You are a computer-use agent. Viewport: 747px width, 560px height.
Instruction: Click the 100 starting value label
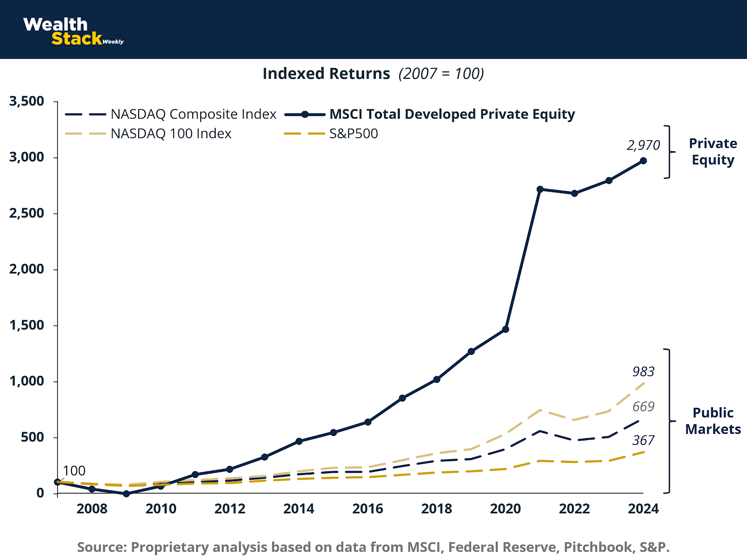click(x=74, y=471)
